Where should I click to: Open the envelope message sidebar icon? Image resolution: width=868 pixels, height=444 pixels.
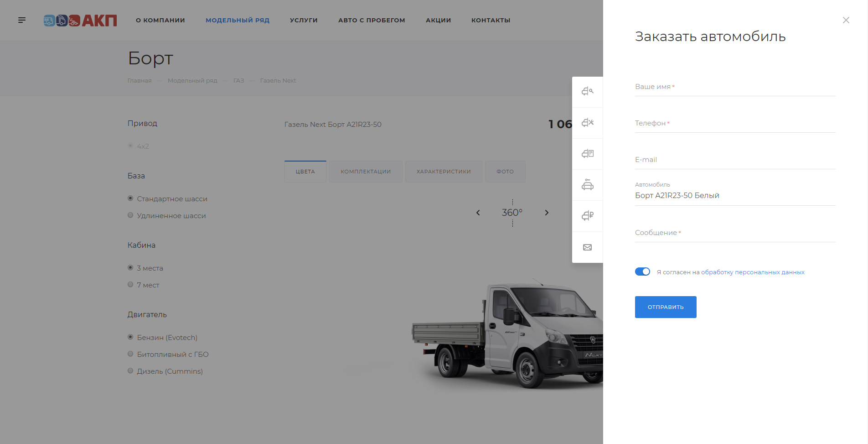(588, 247)
